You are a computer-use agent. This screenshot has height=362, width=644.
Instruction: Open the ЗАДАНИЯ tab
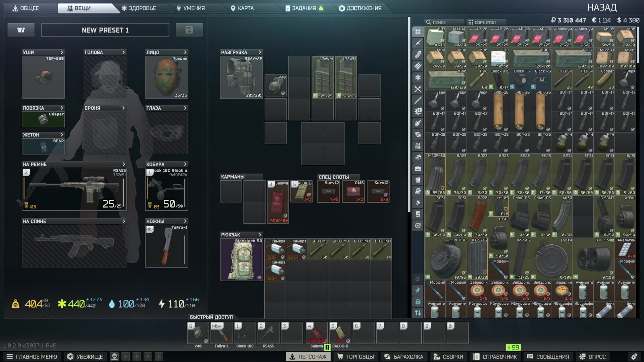pyautogui.click(x=304, y=8)
